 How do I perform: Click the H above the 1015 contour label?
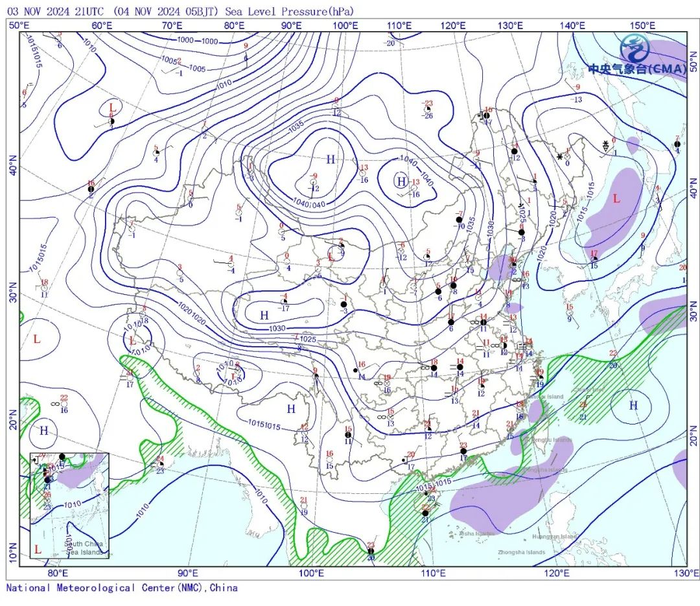pyautogui.click(x=291, y=409)
